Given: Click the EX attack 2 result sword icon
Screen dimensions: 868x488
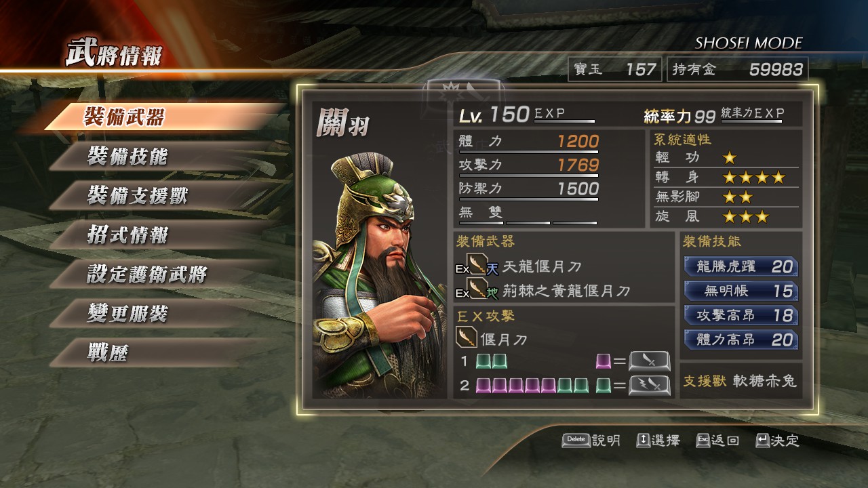Looking at the screenshot, I should click(x=650, y=386).
